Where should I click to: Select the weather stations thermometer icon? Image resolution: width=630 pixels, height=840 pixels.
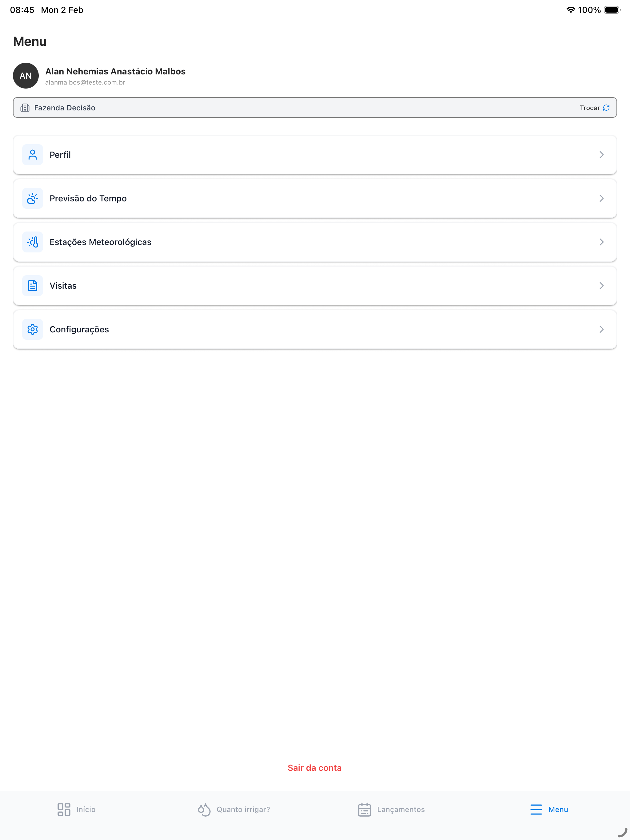[33, 242]
